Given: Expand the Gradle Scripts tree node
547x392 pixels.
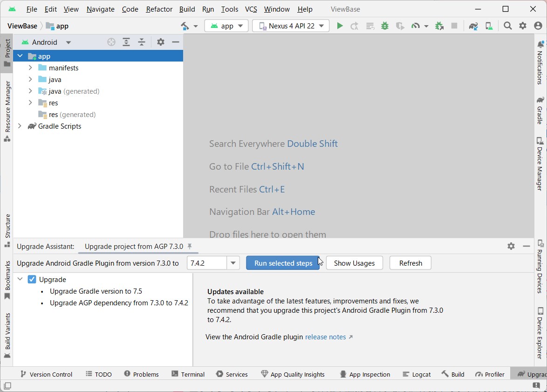Looking at the screenshot, I should 20,126.
